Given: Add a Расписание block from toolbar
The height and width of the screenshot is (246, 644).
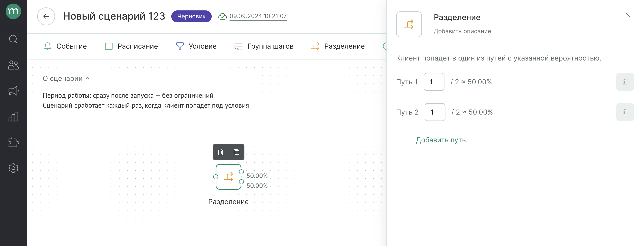Looking at the screenshot, I should [x=131, y=46].
